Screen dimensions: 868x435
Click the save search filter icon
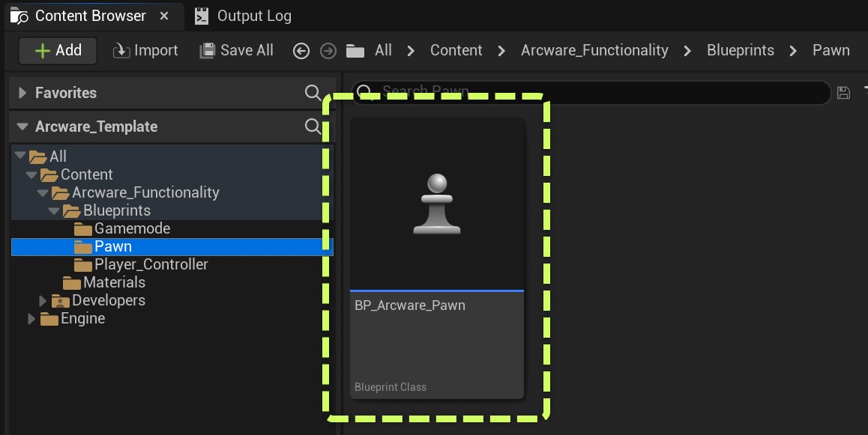pos(843,93)
